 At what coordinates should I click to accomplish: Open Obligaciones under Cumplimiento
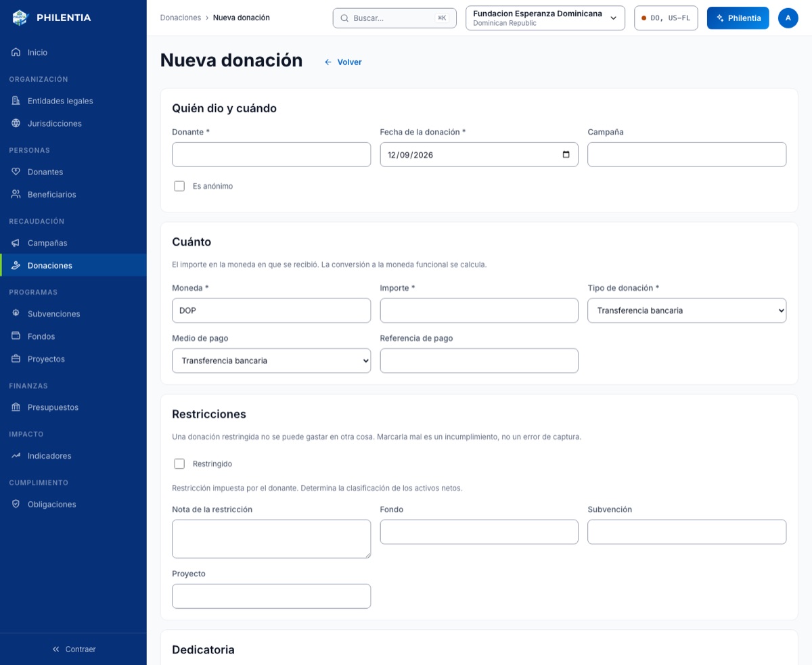[73, 504]
